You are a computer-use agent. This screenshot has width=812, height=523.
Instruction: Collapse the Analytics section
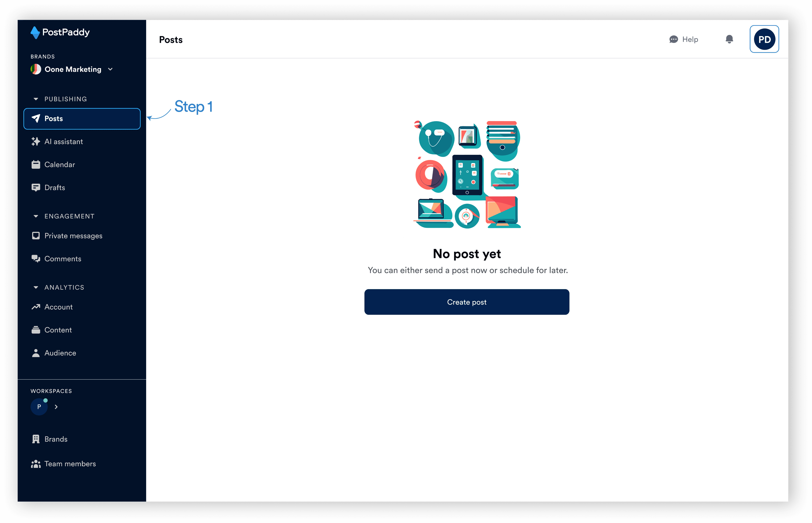pos(36,287)
